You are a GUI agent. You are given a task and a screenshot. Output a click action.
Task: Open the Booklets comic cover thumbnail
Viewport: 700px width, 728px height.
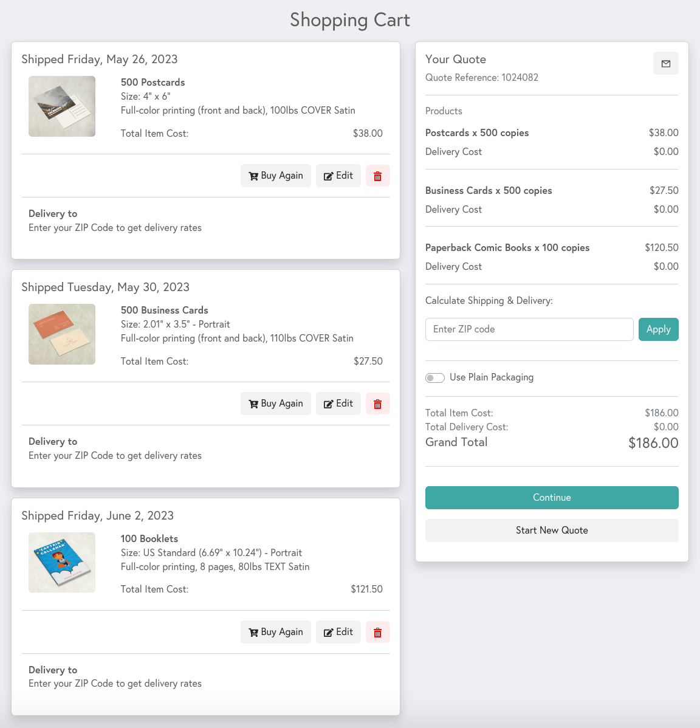coord(62,563)
